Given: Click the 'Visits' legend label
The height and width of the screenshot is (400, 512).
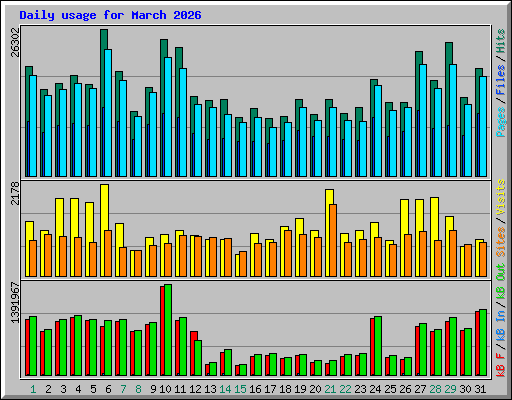Looking at the screenshot, I should [x=501, y=197].
